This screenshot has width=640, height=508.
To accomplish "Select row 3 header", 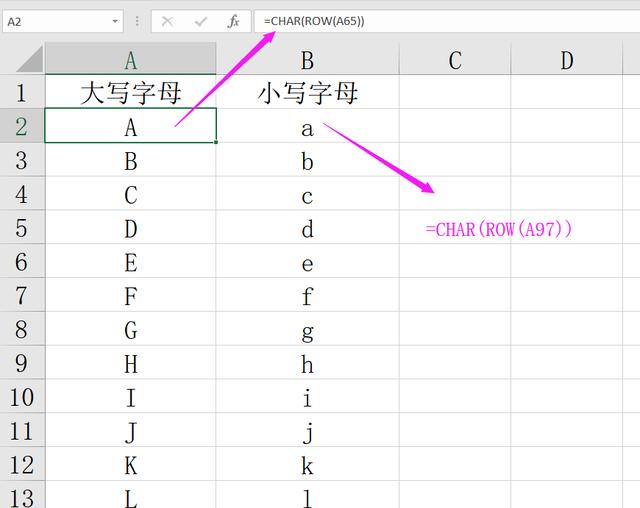I will [x=22, y=160].
